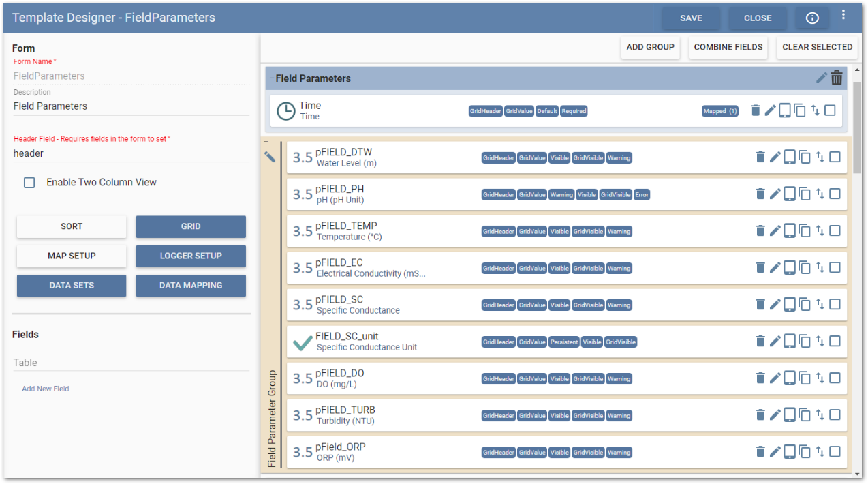Delete the FIELD_SC_unit field
Screen dimensions: 868x484
click(760, 341)
